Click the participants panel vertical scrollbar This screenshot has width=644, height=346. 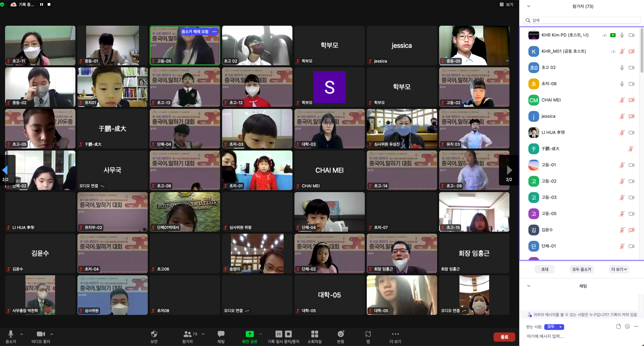pyautogui.click(x=642, y=51)
